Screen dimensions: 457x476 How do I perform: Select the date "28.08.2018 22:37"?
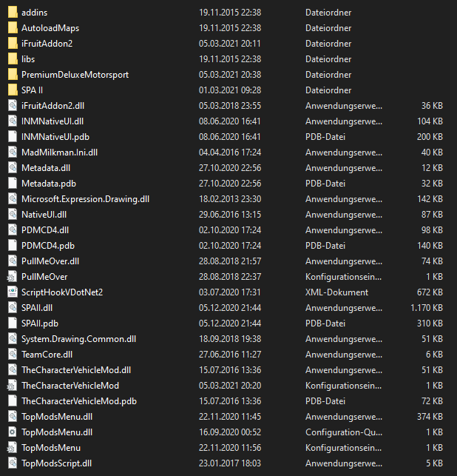pyautogui.click(x=230, y=277)
